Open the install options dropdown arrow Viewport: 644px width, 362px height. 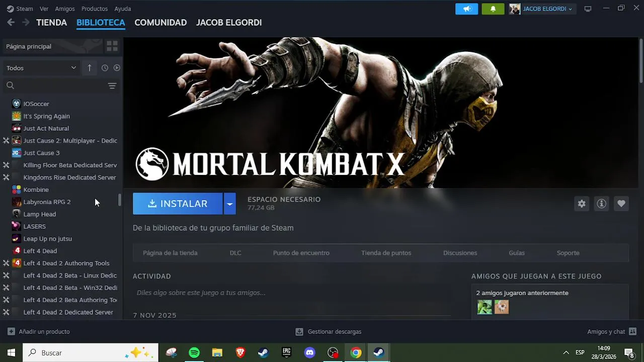tap(229, 204)
